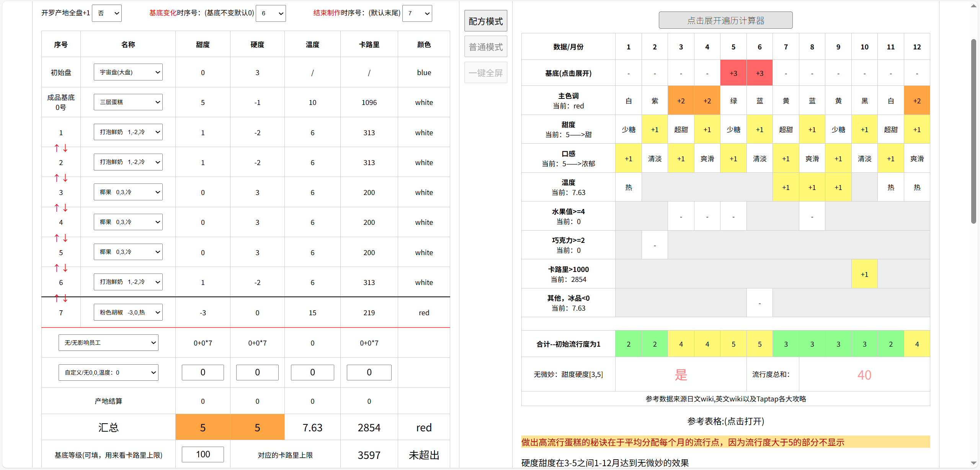Viewport: 980px width, 470px height.
Task: Click the red up arrow below row 4
Action: click(x=57, y=238)
